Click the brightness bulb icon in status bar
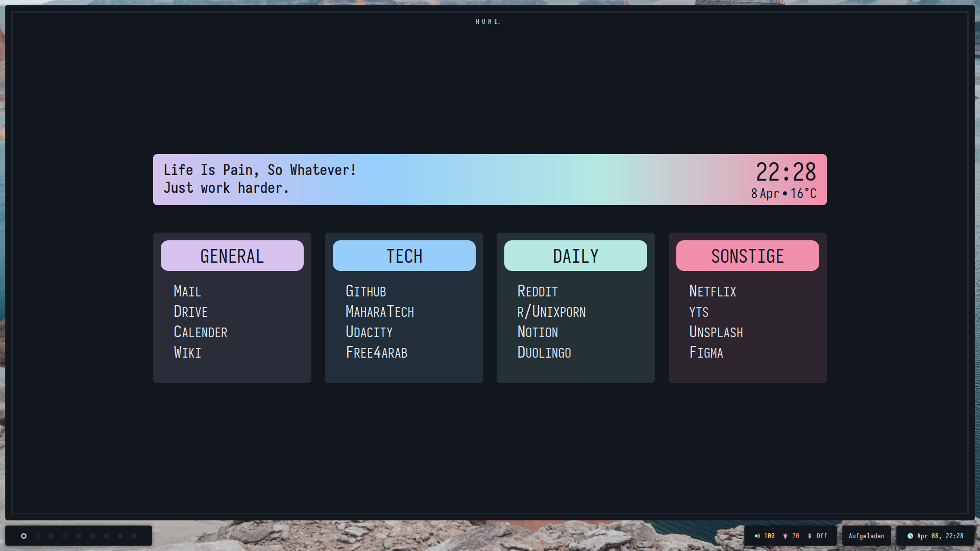Image resolution: width=980 pixels, height=551 pixels. 785,536
